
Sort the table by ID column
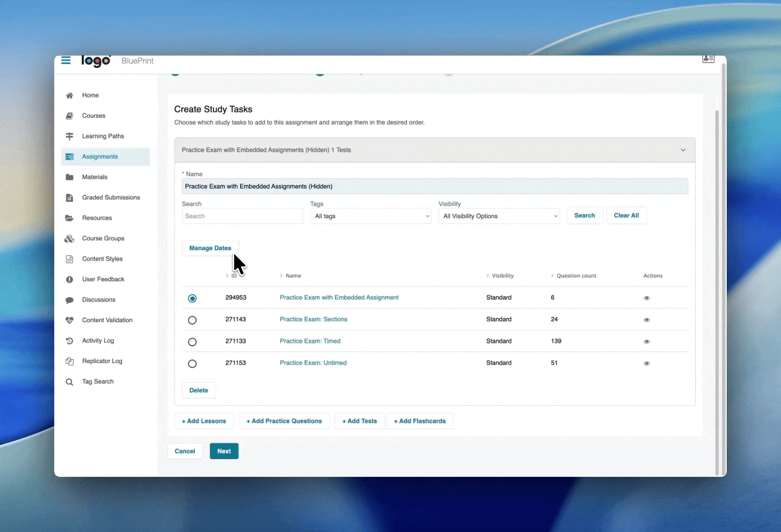coord(231,276)
